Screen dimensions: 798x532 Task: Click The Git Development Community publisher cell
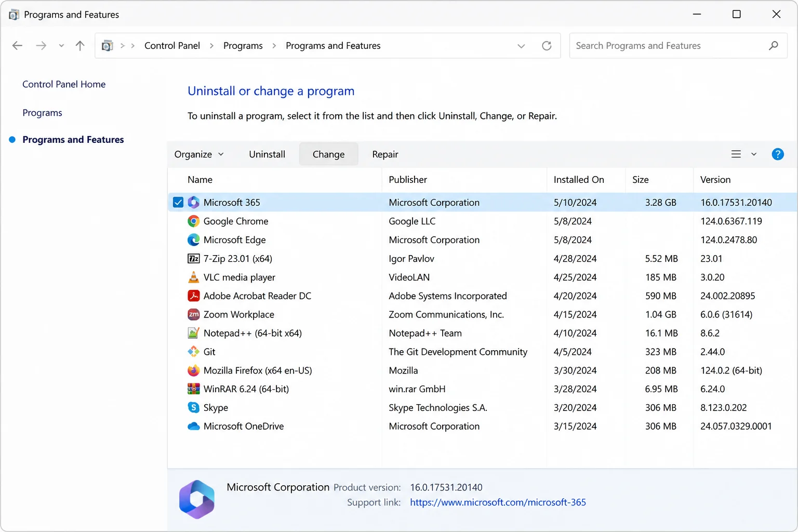coord(458,352)
